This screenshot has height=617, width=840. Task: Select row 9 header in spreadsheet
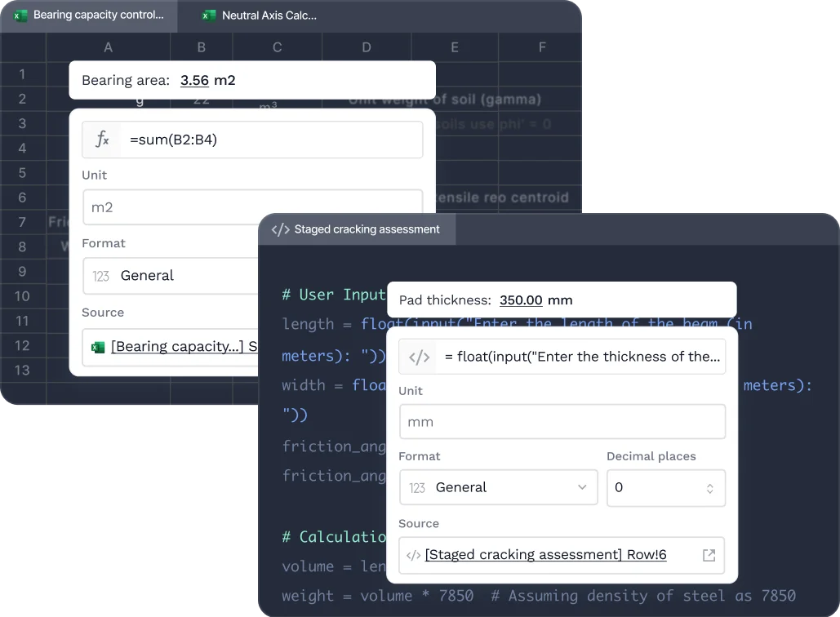pyautogui.click(x=23, y=272)
